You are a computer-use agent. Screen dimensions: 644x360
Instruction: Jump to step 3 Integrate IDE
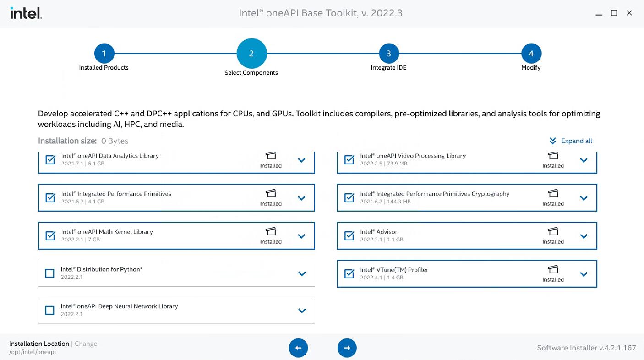click(x=388, y=54)
